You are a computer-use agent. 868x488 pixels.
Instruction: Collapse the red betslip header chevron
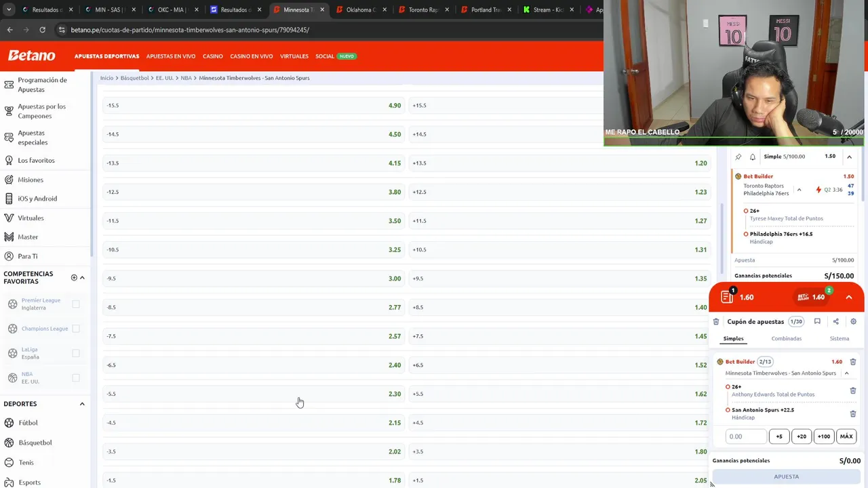click(x=849, y=297)
